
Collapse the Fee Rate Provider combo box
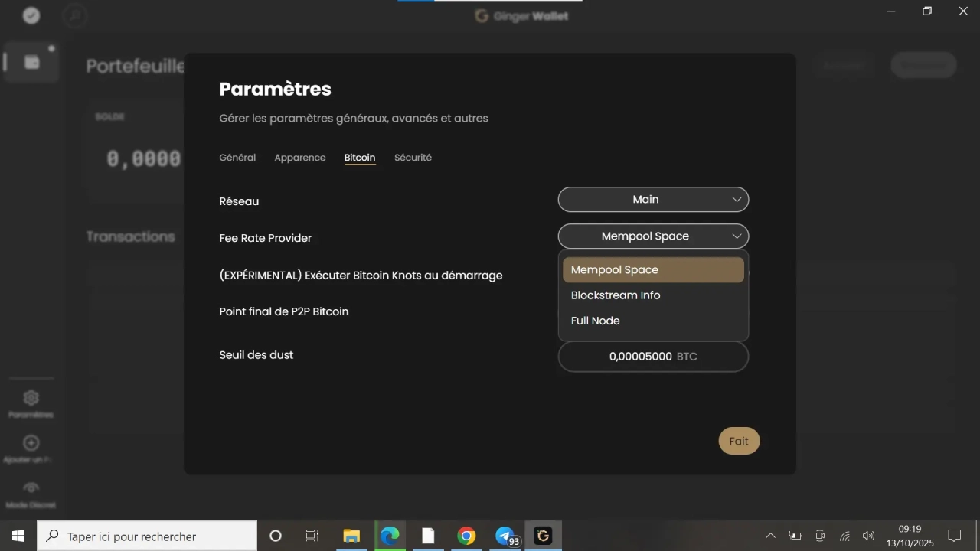coord(653,236)
